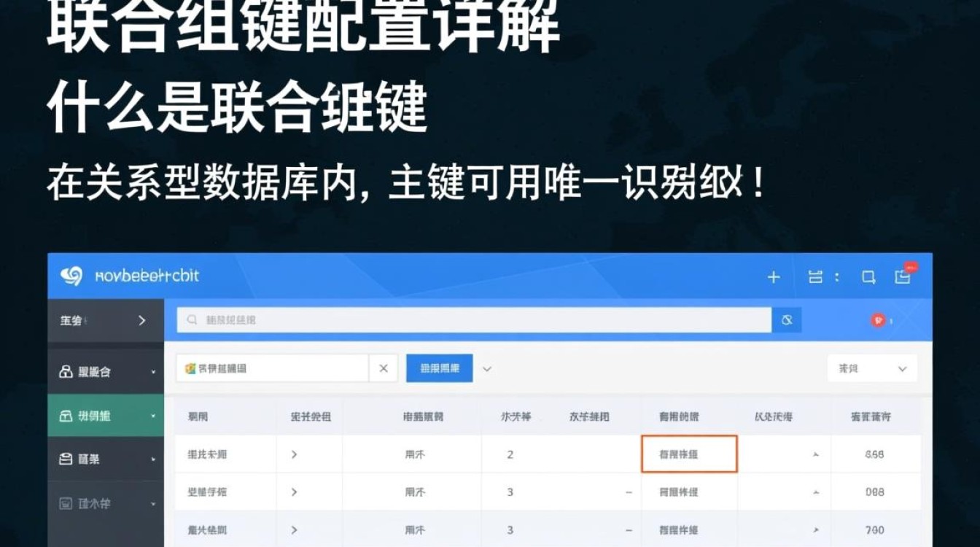Click the orange-outlined cell in the first row
The height and width of the screenshot is (547, 980).
[x=689, y=454]
